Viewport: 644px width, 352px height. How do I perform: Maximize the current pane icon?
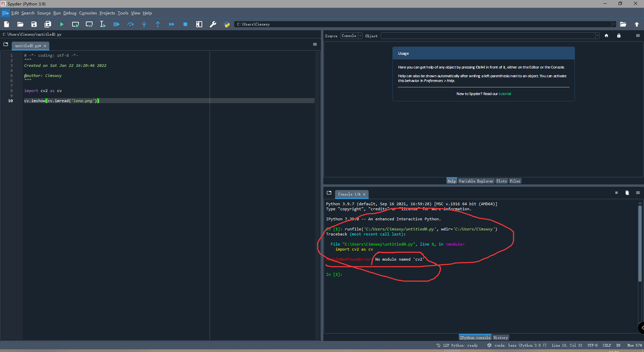199,24
